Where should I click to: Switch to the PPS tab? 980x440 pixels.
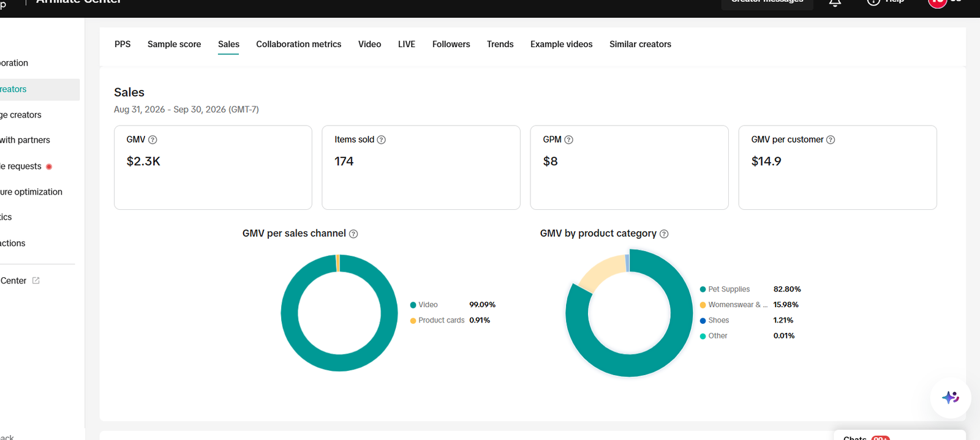(123, 44)
